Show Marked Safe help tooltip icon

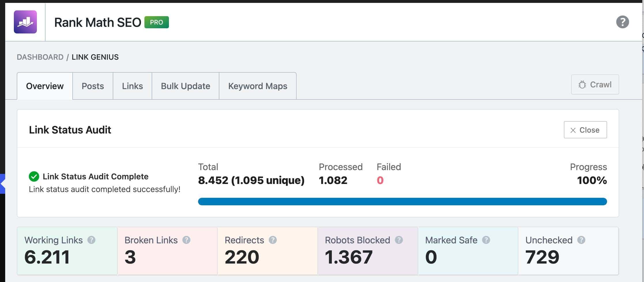(486, 240)
